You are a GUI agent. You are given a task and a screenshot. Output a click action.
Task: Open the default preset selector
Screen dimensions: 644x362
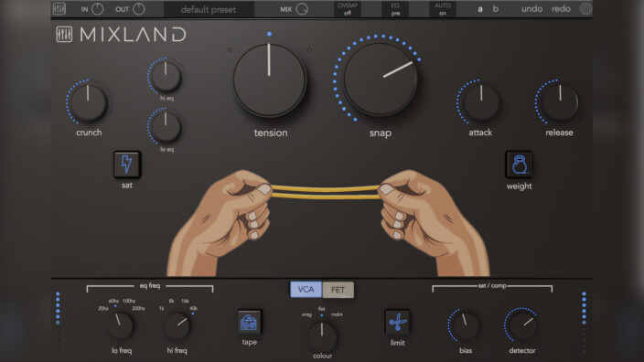pos(209,9)
